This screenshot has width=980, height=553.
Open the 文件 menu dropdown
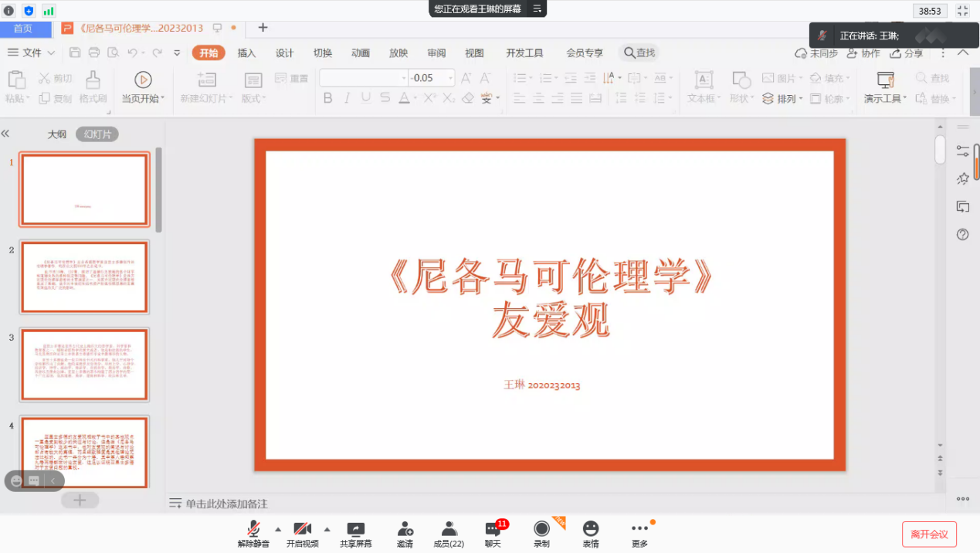(x=32, y=53)
